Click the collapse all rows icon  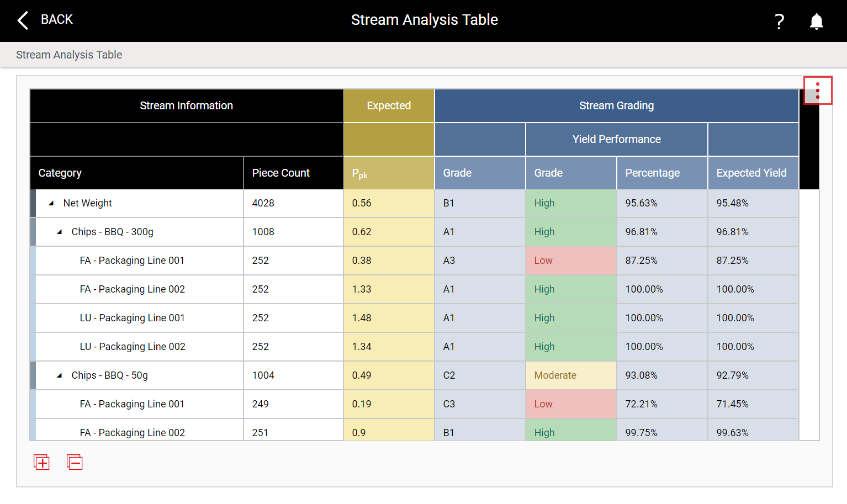(x=75, y=462)
